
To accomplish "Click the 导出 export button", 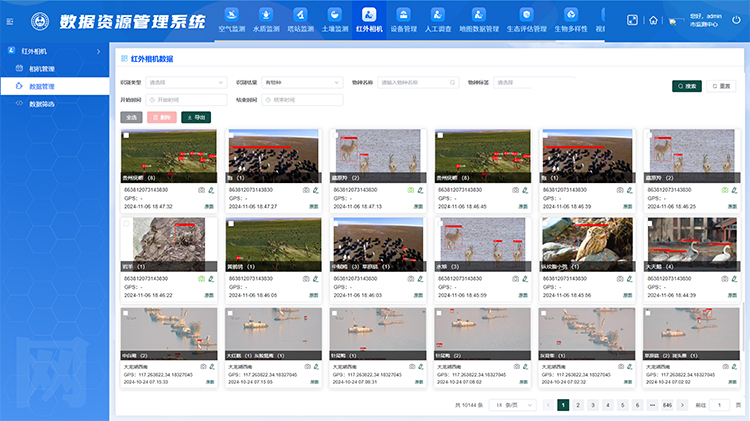I will pyautogui.click(x=196, y=117).
